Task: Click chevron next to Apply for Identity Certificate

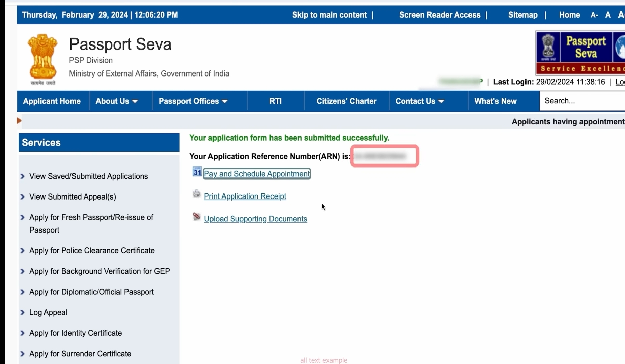Action: pyautogui.click(x=23, y=333)
